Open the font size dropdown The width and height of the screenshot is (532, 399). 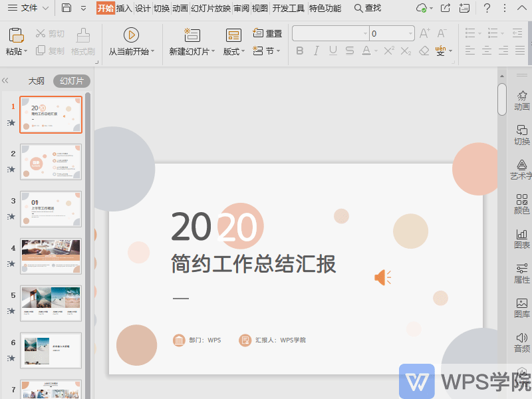point(410,32)
